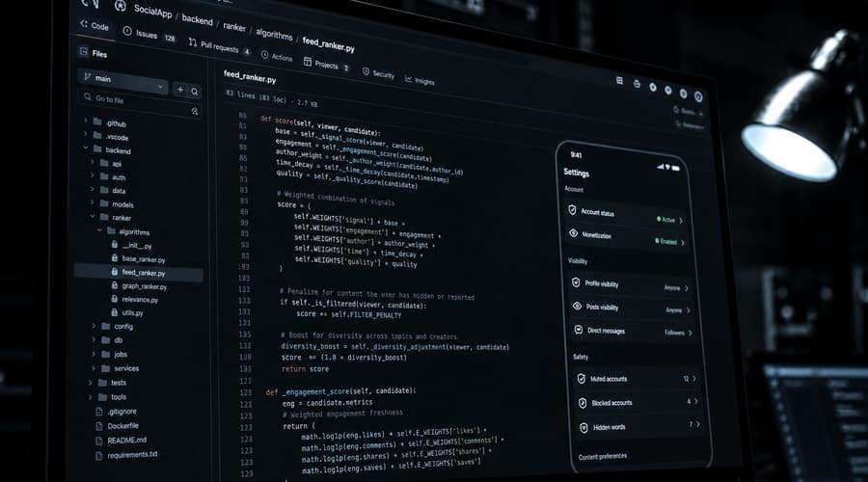Open the Insights tab

click(420, 81)
